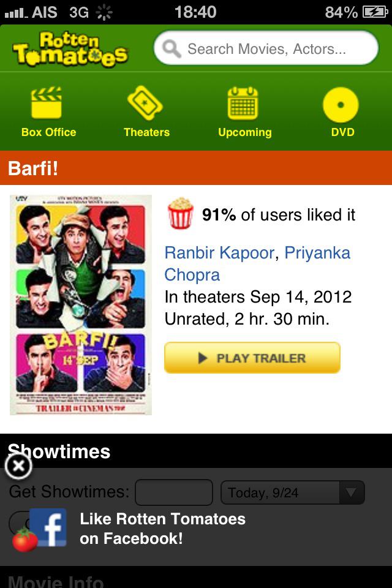Screen dimensions: 392x588
Task: Tap the Get Showtimes location field
Action: pyautogui.click(x=174, y=492)
